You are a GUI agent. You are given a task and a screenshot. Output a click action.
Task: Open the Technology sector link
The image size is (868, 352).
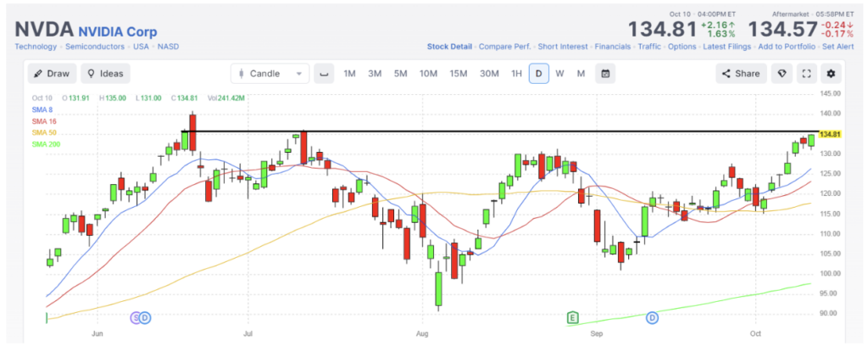point(36,47)
